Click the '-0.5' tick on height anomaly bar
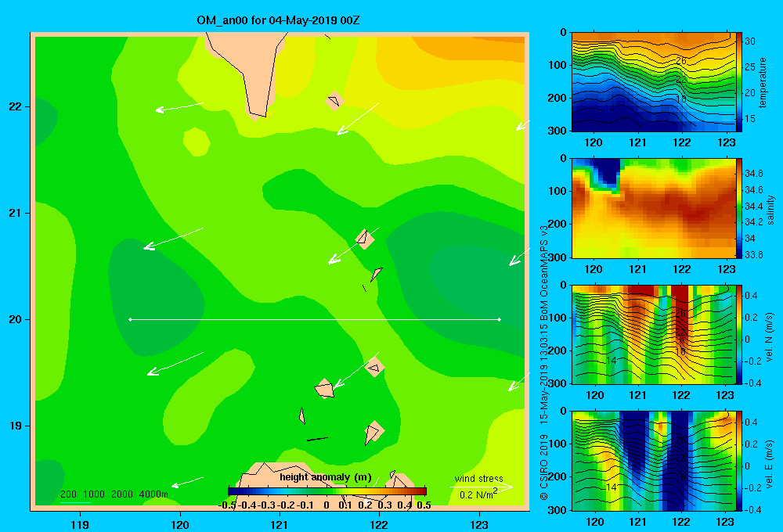 point(227,505)
